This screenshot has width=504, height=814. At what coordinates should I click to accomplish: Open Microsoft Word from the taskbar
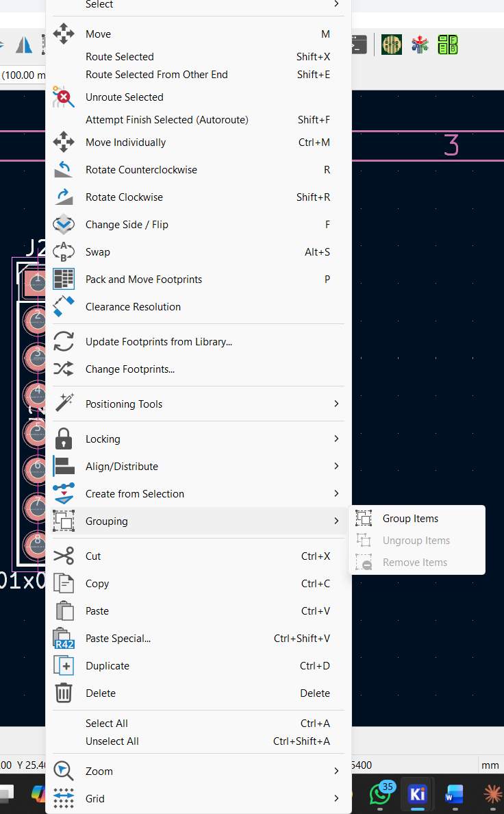453,793
